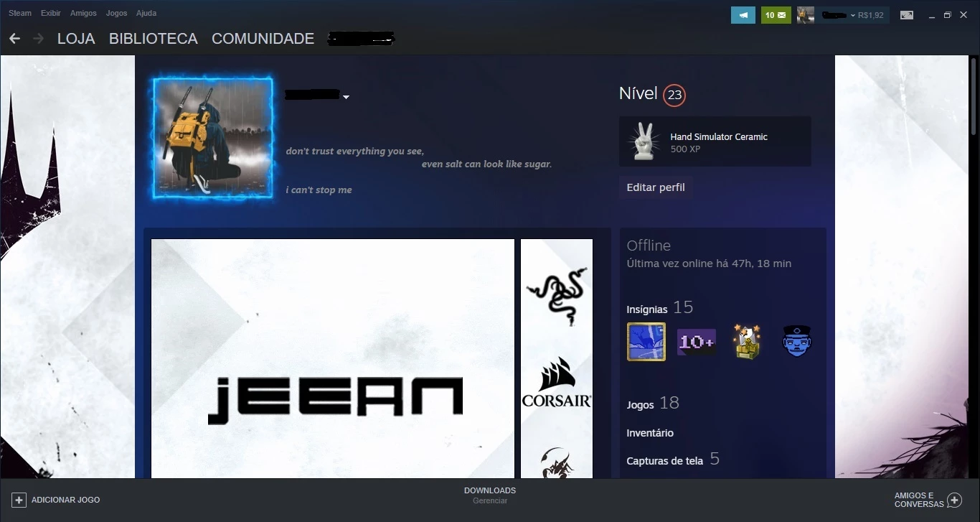
Task: Click the page vertical scrollbar
Action: [974, 95]
